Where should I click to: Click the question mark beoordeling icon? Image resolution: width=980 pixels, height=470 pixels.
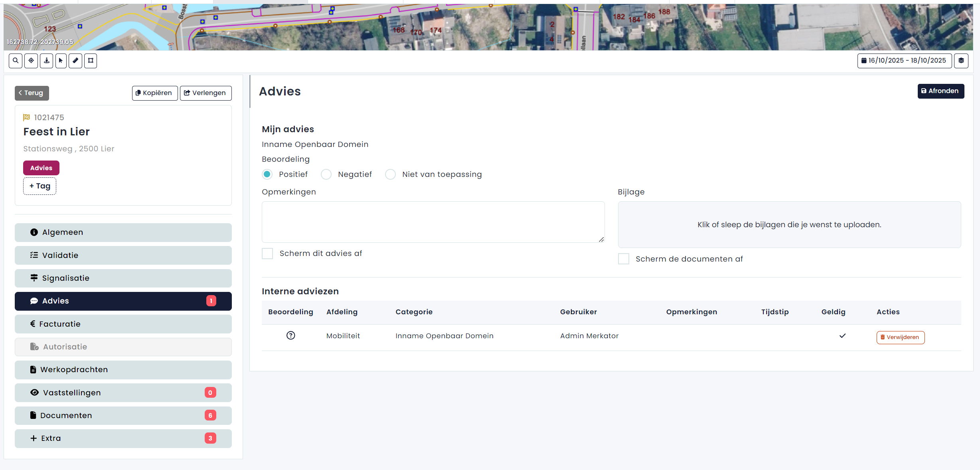coord(290,335)
